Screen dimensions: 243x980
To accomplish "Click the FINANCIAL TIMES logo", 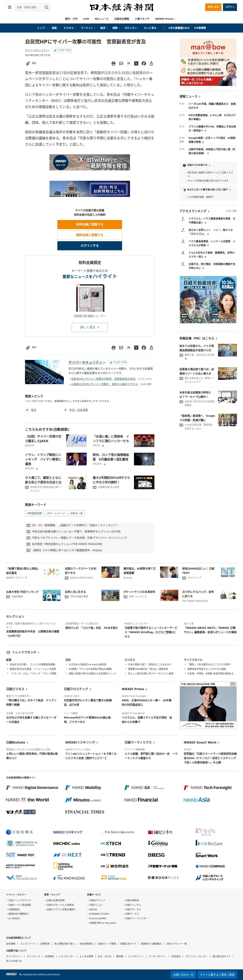I will (84, 812).
